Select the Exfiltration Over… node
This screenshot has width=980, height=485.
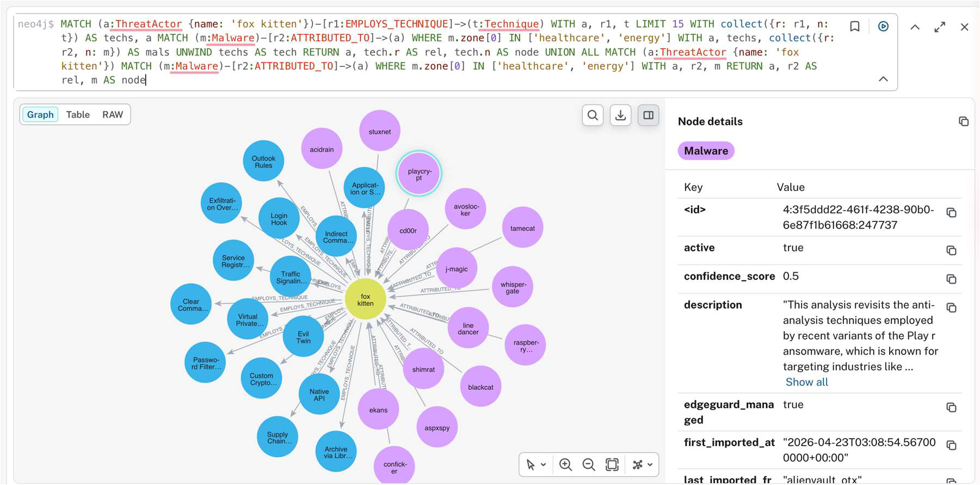(221, 203)
